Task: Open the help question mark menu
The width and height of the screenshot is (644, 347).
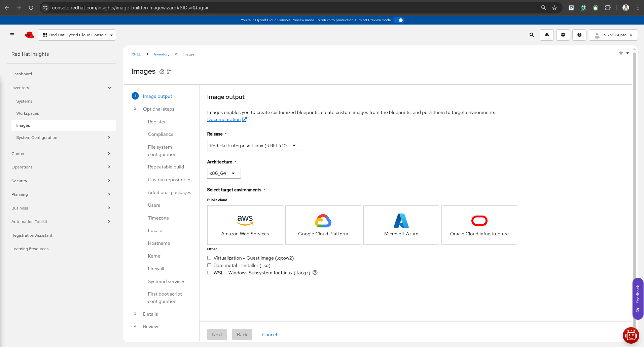Action: (579, 35)
